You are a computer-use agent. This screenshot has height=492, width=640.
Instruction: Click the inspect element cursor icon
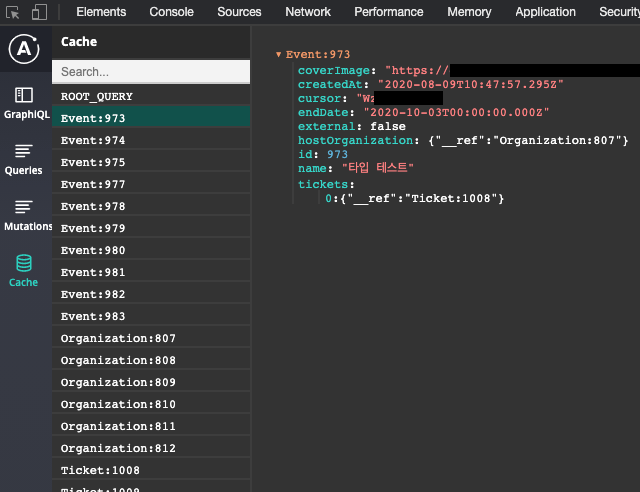(13, 12)
